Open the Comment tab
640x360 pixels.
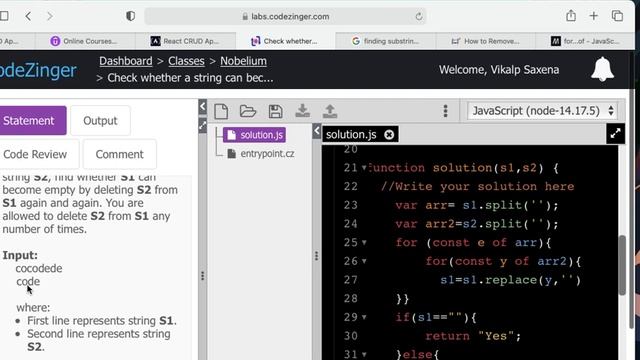[120, 154]
